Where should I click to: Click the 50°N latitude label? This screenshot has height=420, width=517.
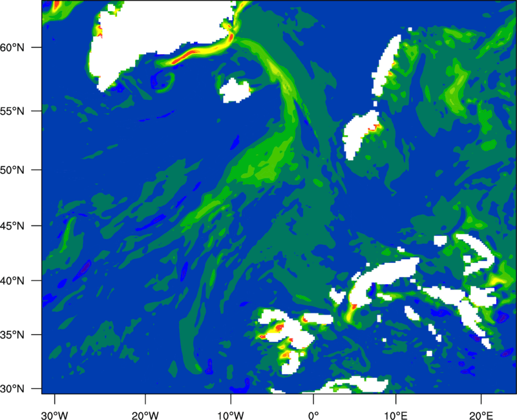point(12,170)
